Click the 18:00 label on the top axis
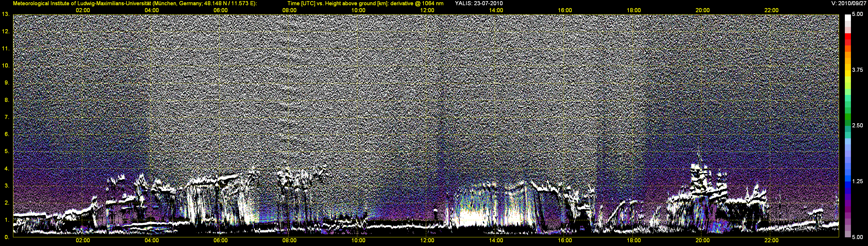868x246 pixels. pos(634,10)
